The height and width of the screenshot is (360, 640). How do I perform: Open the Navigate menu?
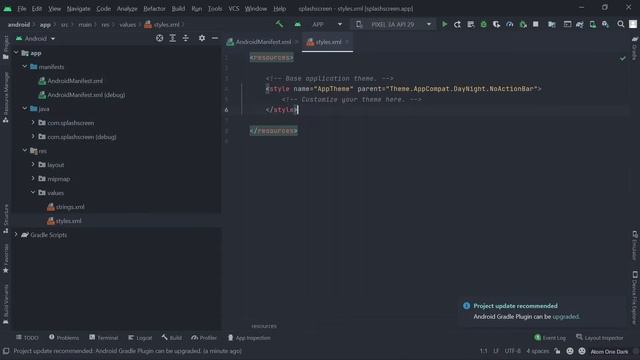click(x=78, y=9)
